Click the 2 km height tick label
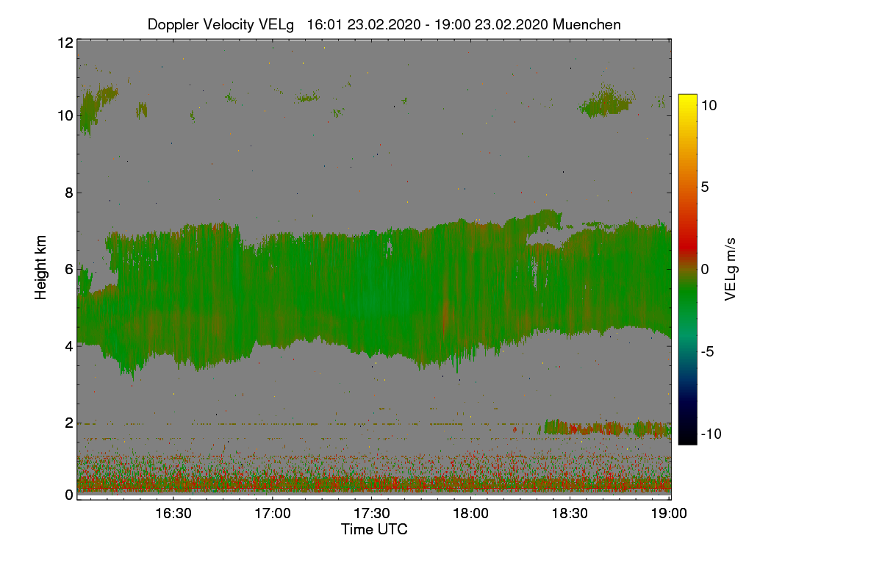 tap(68, 423)
